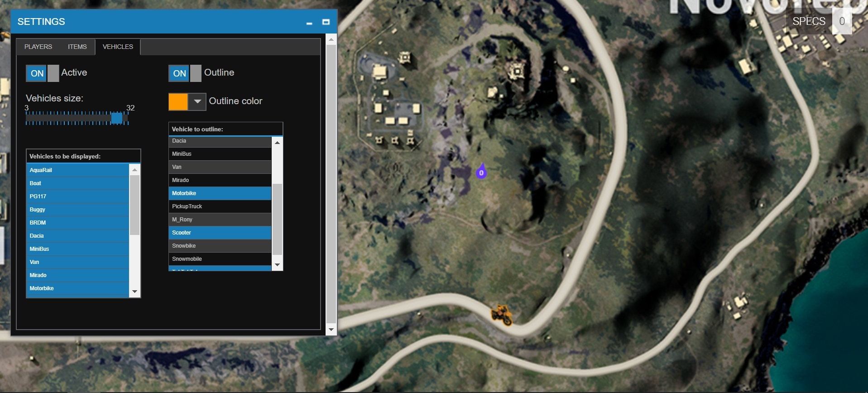Image resolution: width=868 pixels, height=393 pixels.
Task: Click the orange motorbike marker on map
Action: 502,315
